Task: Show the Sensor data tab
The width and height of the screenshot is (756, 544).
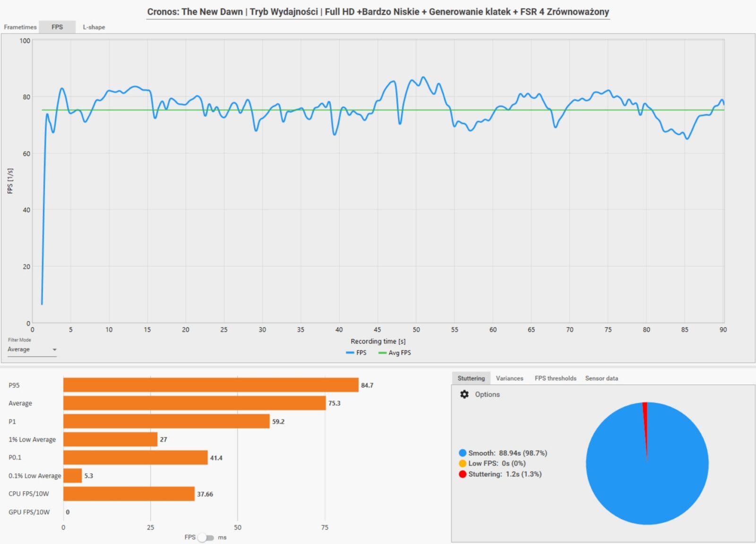Action: pyautogui.click(x=601, y=378)
